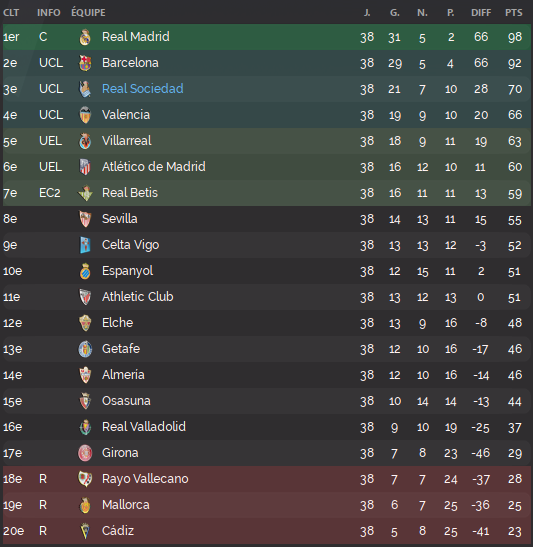Click the Atlético de Madrid crest
Image resolution: width=533 pixels, height=547 pixels.
(x=85, y=167)
